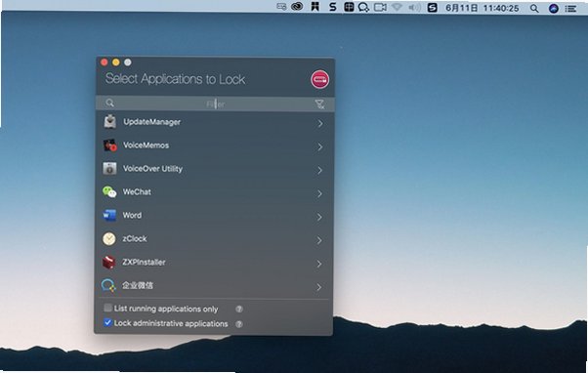Image resolution: width=588 pixels, height=373 pixels.
Task: Click the S letter icon in menu bar
Action: point(332,7)
